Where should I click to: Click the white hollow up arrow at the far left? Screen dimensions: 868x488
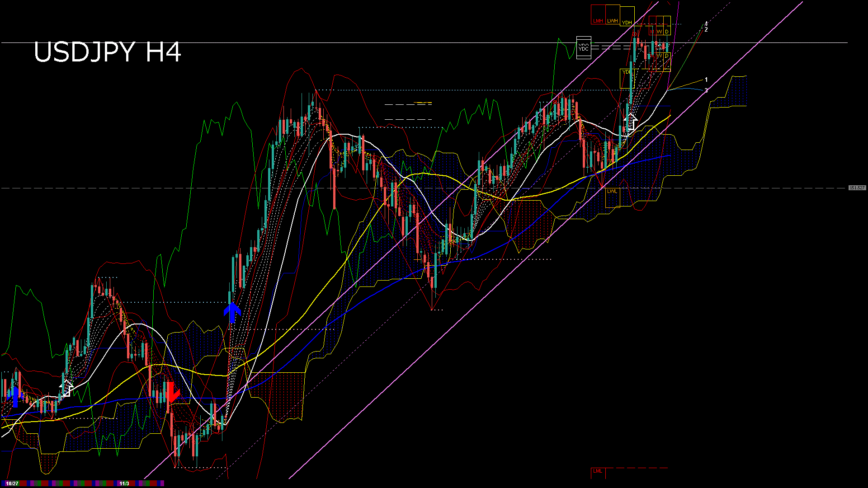66,388
